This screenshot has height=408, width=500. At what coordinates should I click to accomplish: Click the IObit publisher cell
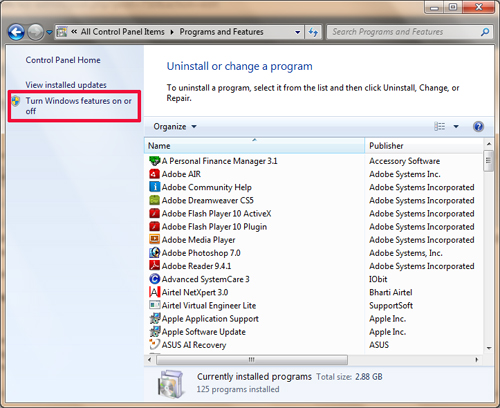pos(378,279)
